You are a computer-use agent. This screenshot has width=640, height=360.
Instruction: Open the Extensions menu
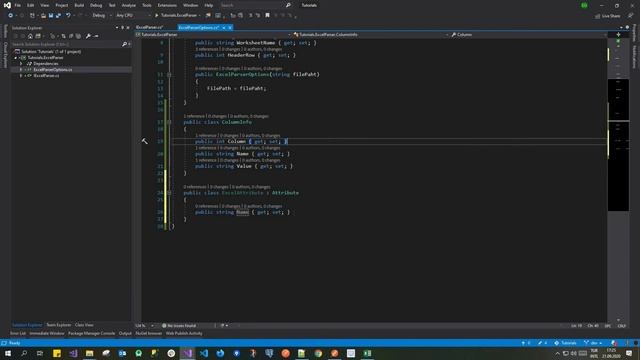pos(167,5)
